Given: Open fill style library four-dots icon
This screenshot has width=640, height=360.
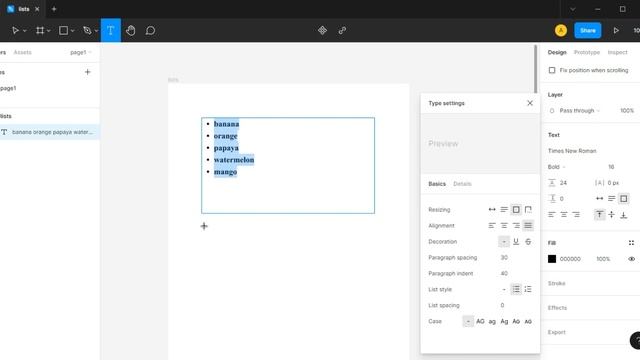Looking at the screenshot, I should [631, 243].
